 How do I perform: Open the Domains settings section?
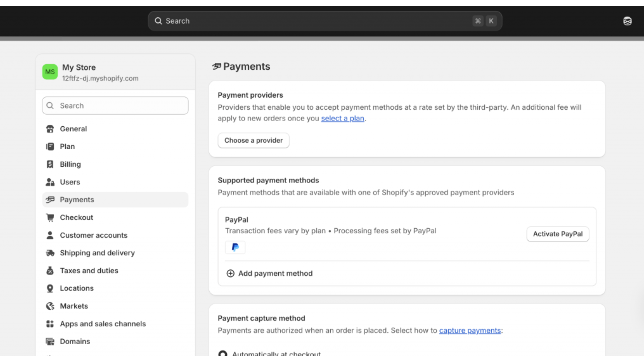pyautogui.click(x=75, y=342)
